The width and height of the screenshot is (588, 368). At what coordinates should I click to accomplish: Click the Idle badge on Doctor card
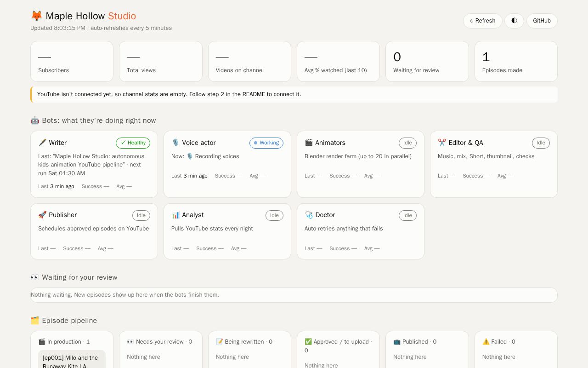[407, 215]
